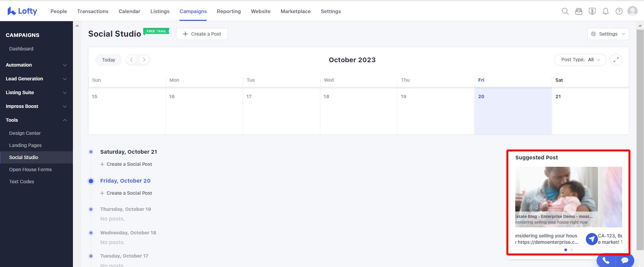Click the blue paper plane send icon

(592, 239)
